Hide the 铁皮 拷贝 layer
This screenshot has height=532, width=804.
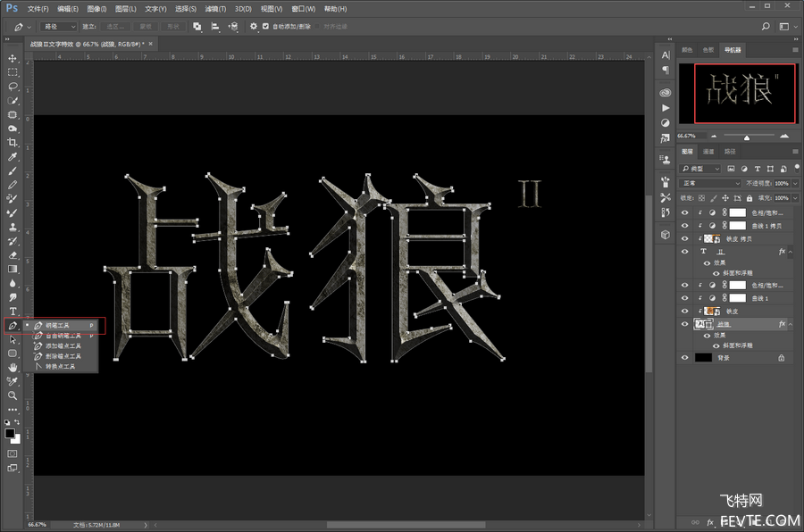[684, 238]
